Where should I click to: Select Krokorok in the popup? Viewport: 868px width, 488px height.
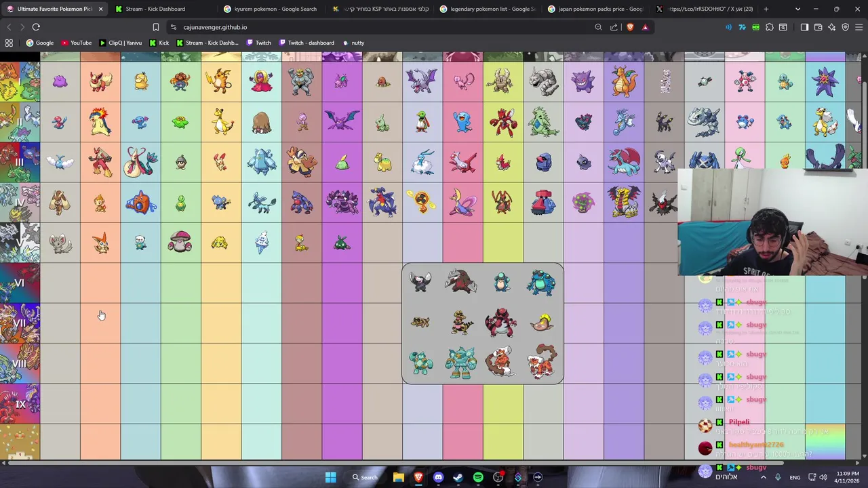[461, 323]
